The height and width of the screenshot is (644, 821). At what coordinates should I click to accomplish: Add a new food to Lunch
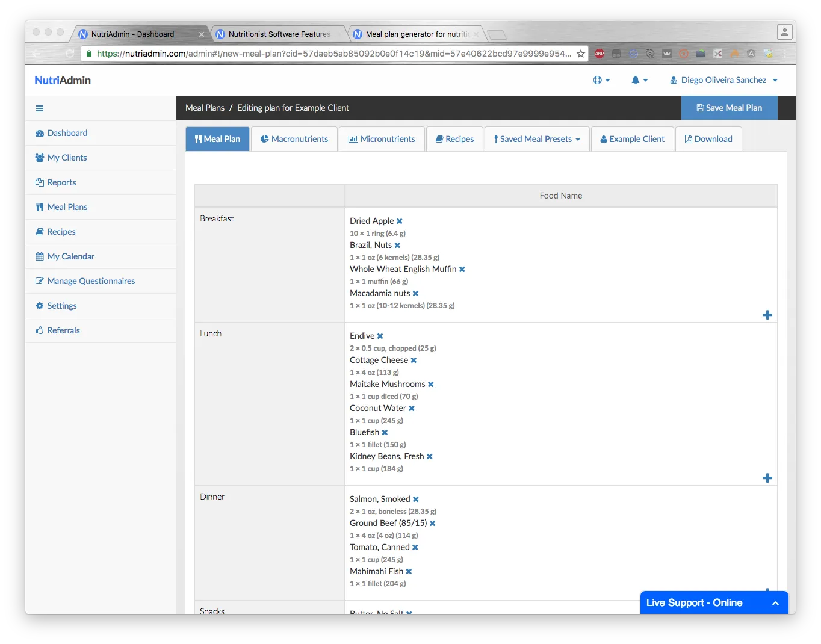click(x=767, y=478)
